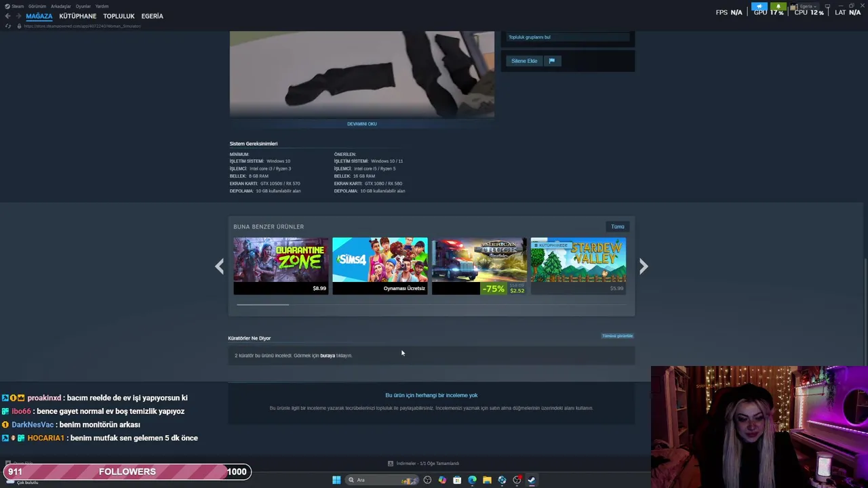Open the Stardew Valley game card
Screen dimensions: 868x488
pos(578,266)
